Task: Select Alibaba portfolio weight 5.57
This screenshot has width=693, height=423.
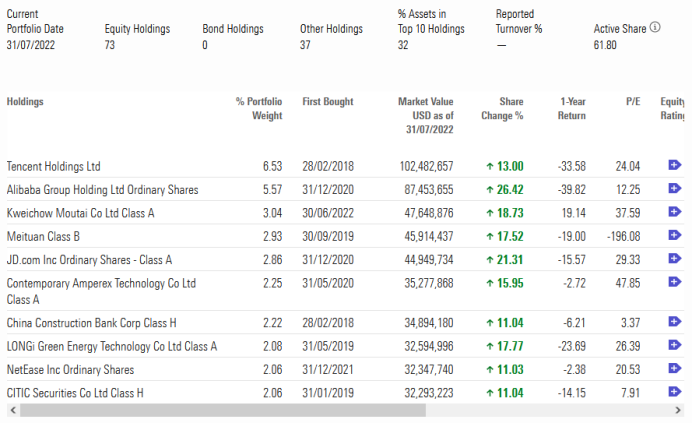Action: coord(272,190)
